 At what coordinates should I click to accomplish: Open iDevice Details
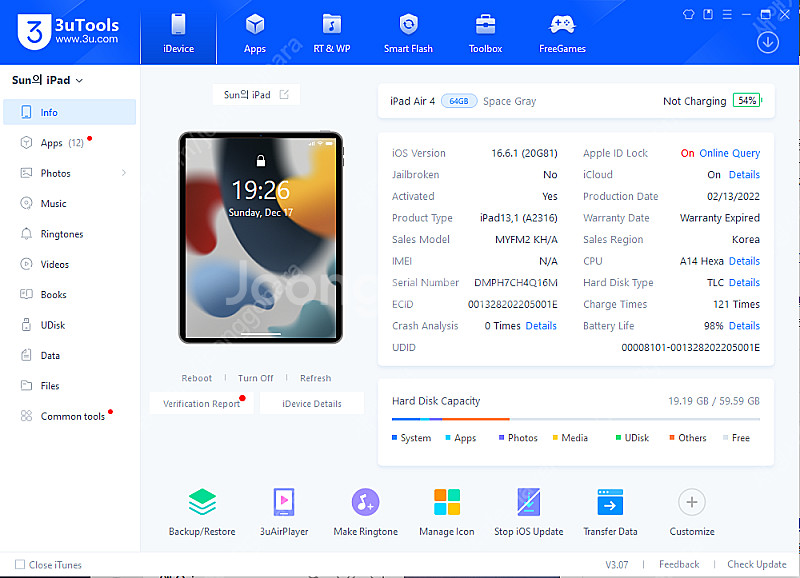[312, 404]
